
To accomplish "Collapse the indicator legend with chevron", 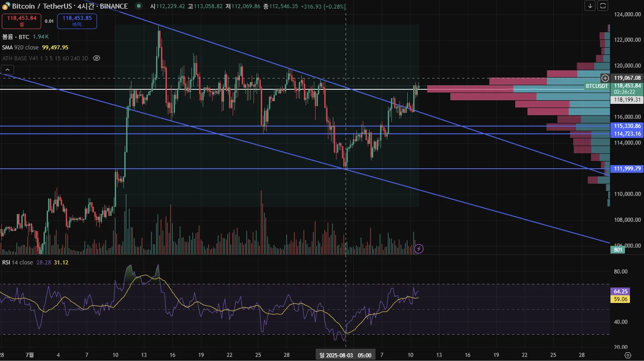I will point(8,69).
